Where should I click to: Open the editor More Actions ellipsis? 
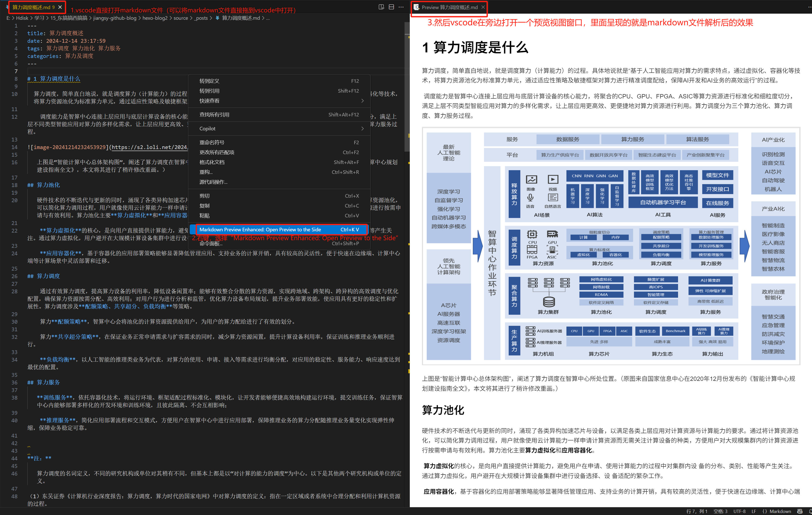tap(401, 7)
